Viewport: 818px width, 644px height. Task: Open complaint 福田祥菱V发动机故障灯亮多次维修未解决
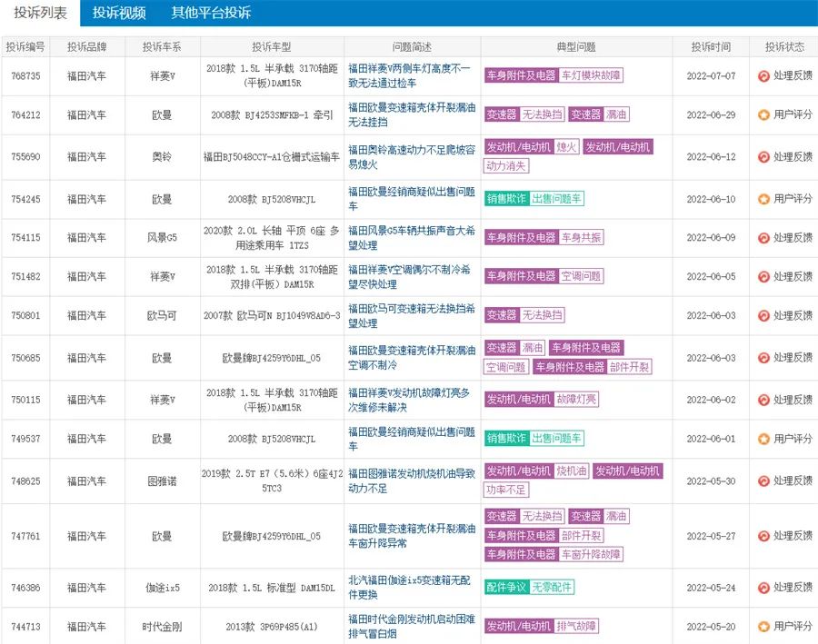tap(410, 400)
